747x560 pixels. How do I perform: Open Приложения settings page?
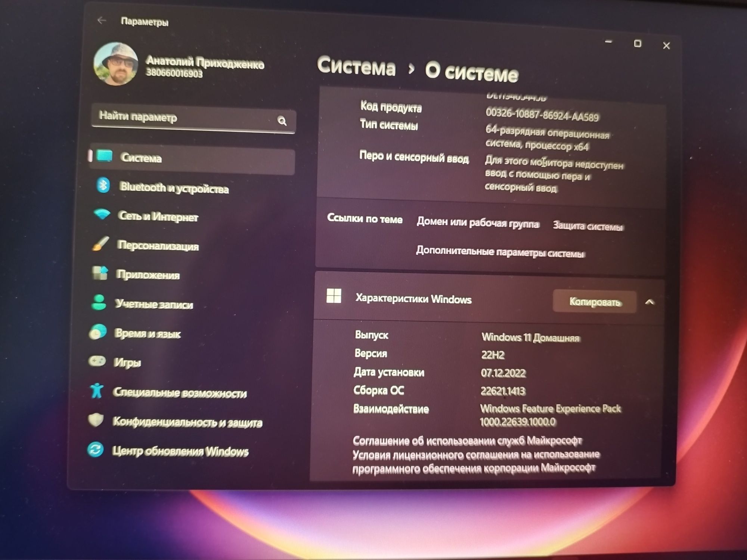tap(148, 275)
